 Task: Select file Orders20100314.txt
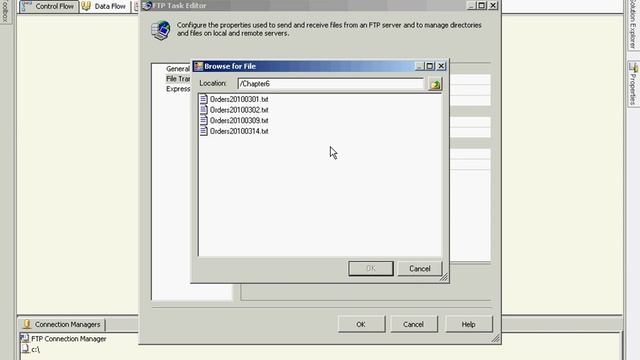pyautogui.click(x=239, y=131)
